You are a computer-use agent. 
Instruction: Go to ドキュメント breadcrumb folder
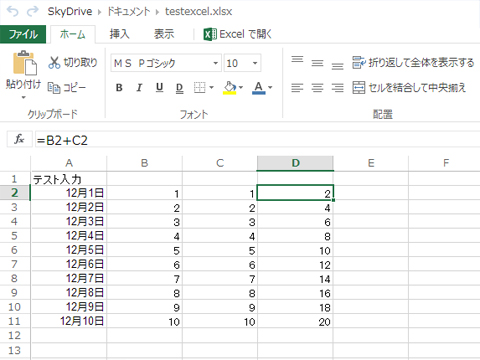click(x=129, y=12)
